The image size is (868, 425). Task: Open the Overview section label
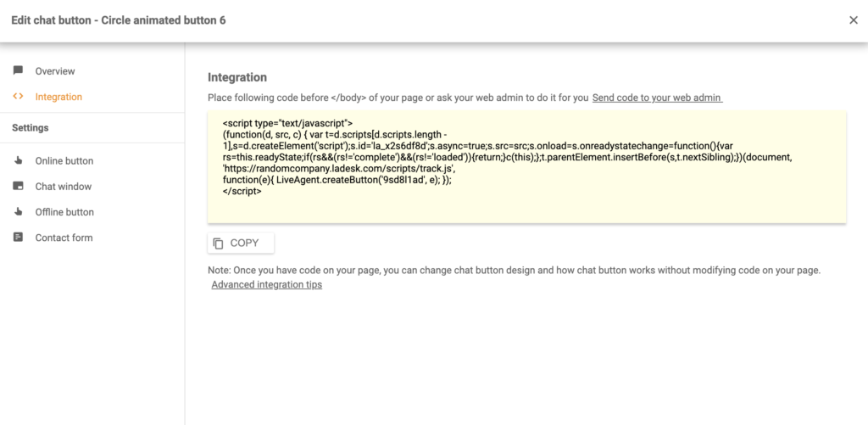[x=55, y=71]
